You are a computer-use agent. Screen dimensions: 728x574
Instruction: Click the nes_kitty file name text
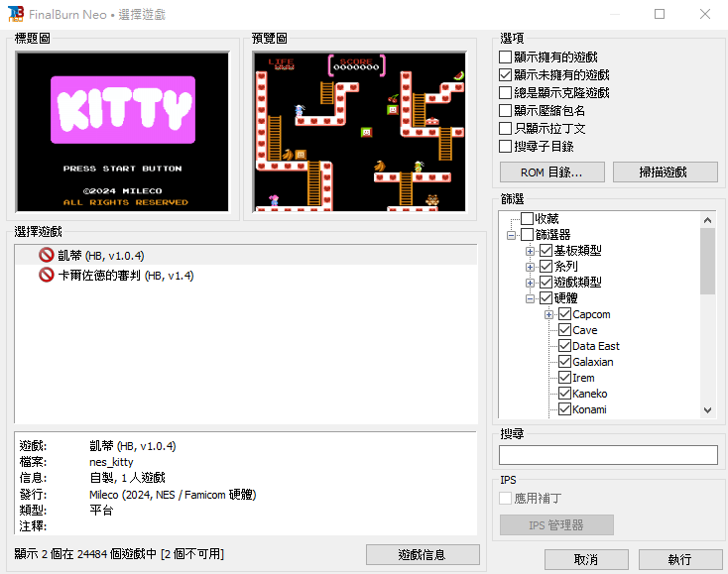(x=111, y=462)
